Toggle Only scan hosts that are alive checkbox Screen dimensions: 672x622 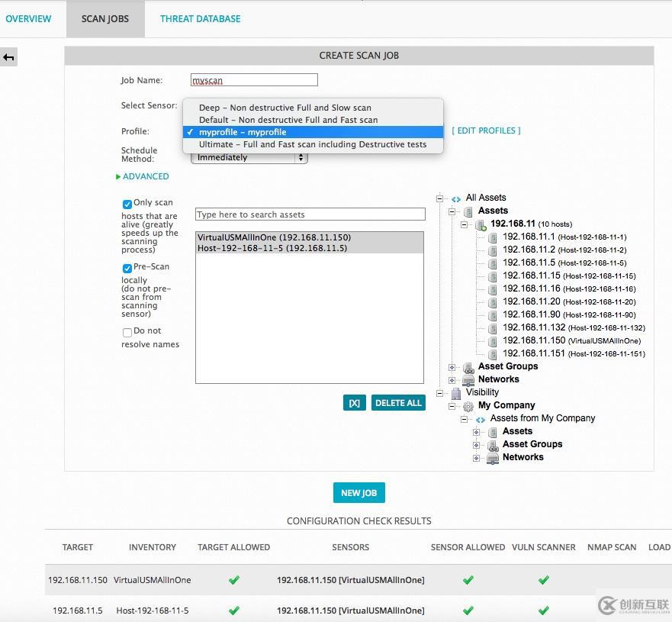(x=127, y=204)
